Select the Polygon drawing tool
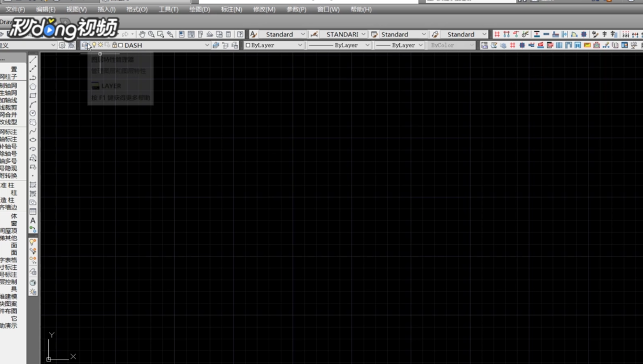 pos(33,87)
